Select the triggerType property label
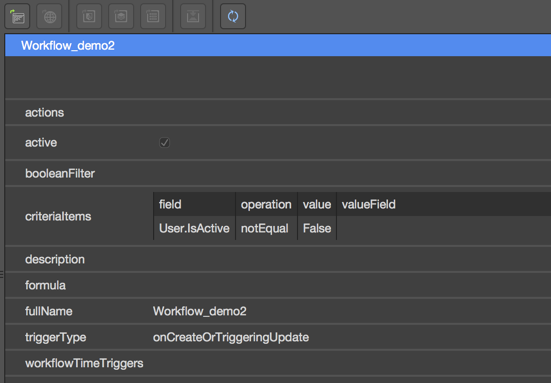The height and width of the screenshot is (383, 551). coord(56,337)
